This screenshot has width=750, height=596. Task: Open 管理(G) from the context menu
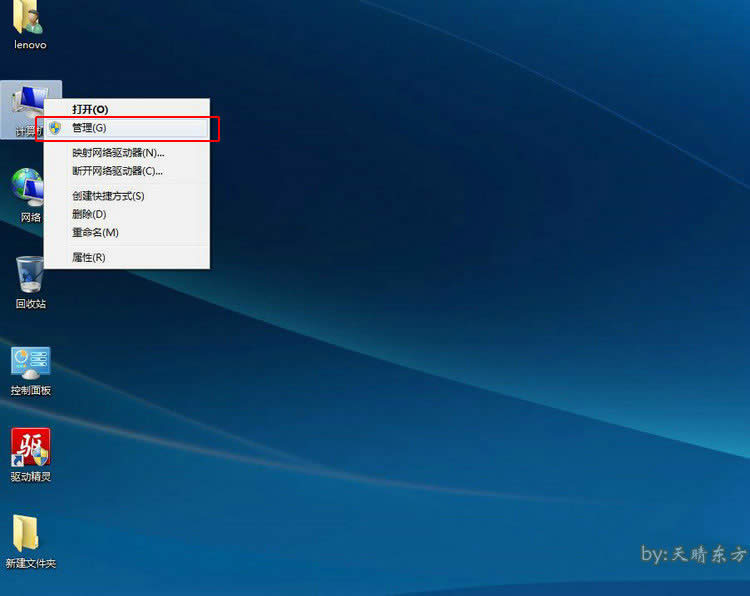pyautogui.click(x=90, y=128)
